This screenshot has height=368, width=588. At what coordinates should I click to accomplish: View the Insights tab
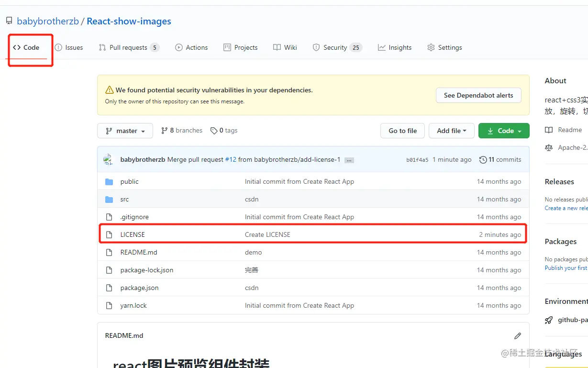395,47
